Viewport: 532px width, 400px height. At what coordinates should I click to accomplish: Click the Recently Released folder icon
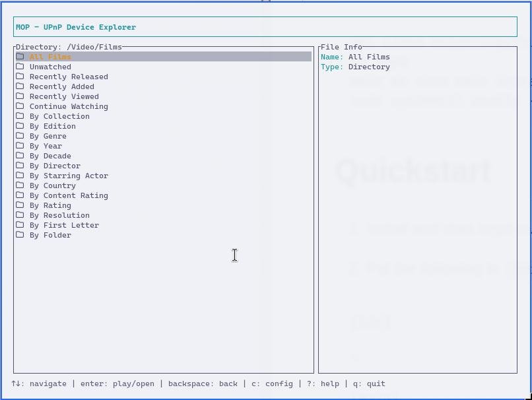point(20,77)
